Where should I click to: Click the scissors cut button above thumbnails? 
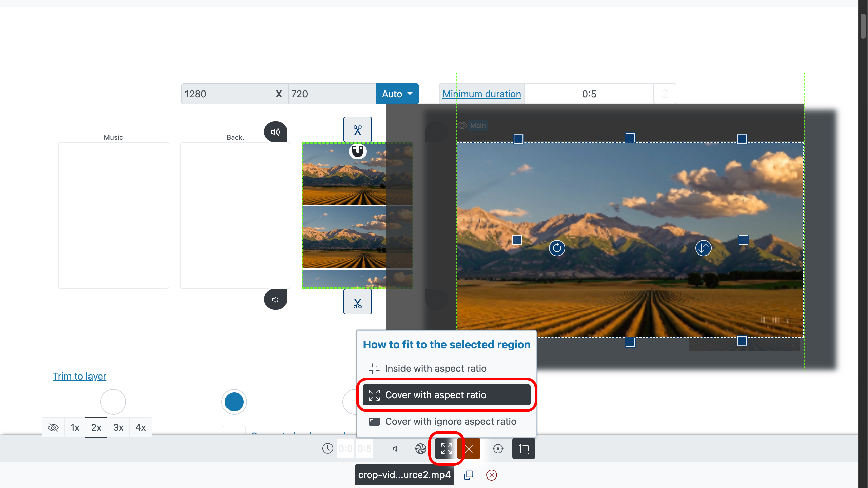pyautogui.click(x=357, y=130)
